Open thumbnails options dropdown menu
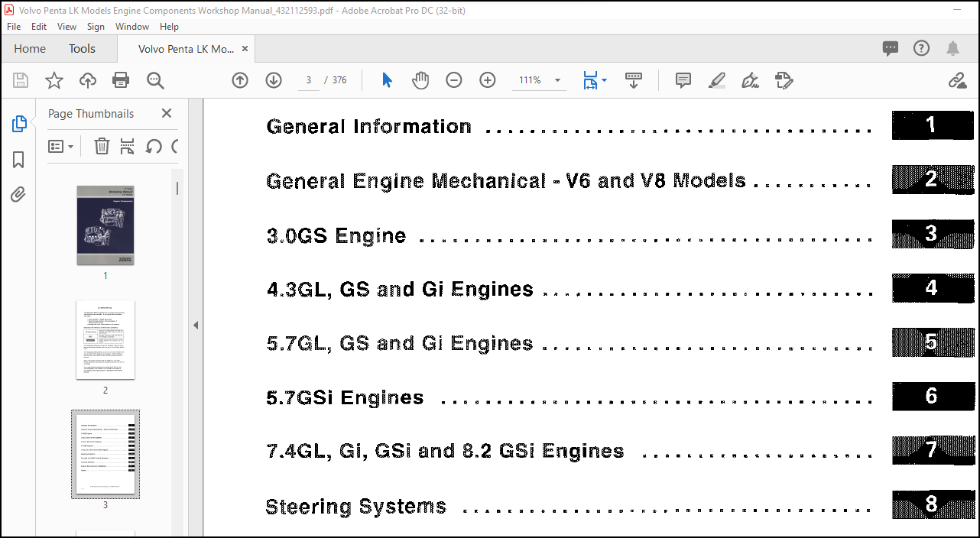This screenshot has width=980, height=538. coord(61,146)
